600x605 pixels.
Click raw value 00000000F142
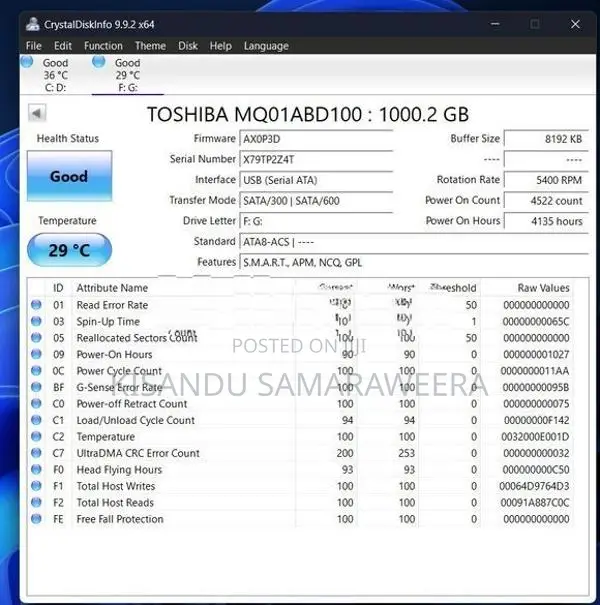(x=536, y=420)
